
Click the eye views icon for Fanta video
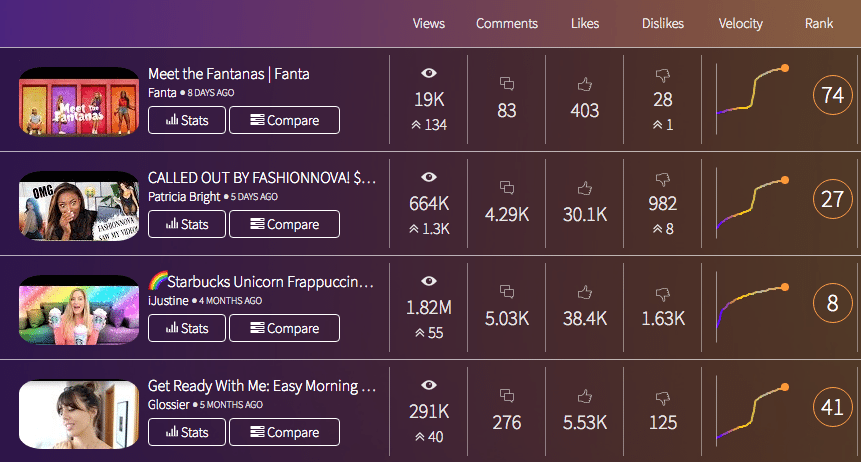[429, 73]
